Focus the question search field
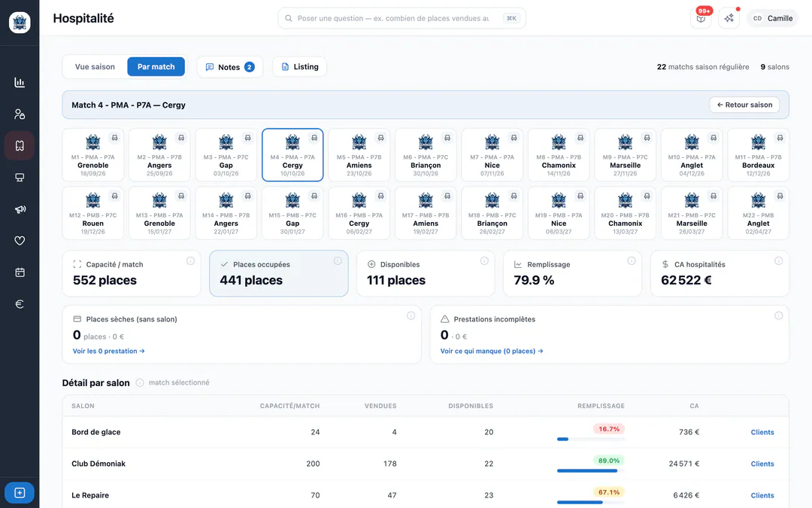 point(401,18)
